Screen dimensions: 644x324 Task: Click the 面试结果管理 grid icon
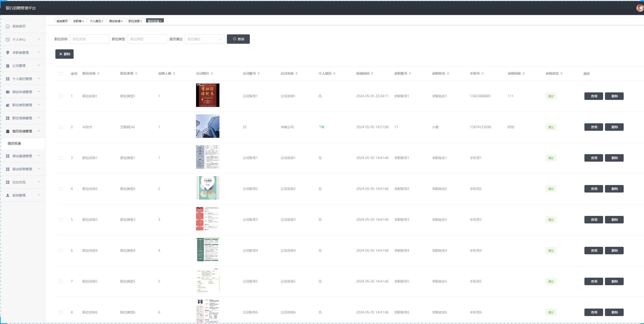pos(8,169)
